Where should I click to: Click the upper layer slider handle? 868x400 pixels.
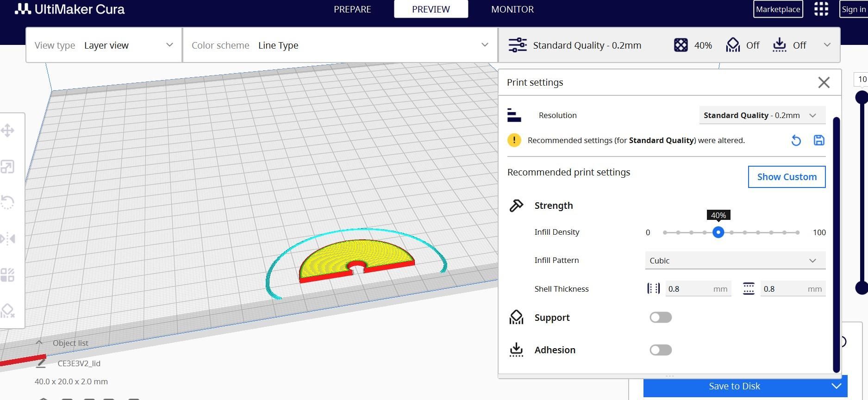point(862,97)
